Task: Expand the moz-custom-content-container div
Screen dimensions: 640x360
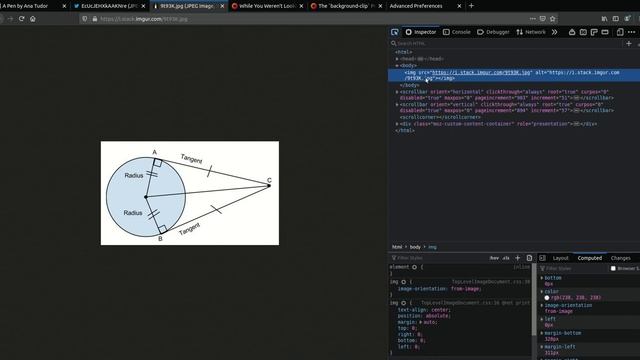Action: click(x=397, y=124)
